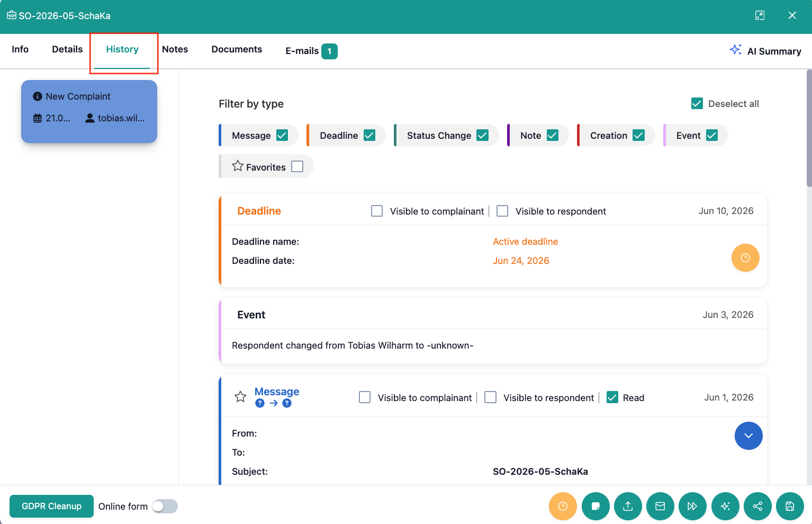Click the AI sparkle icon in bottom toolbar

[725, 507]
